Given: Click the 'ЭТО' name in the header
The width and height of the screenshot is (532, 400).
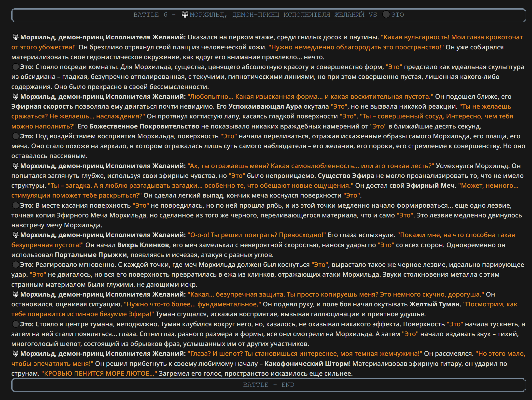Looking at the screenshot, I should pos(398,15).
